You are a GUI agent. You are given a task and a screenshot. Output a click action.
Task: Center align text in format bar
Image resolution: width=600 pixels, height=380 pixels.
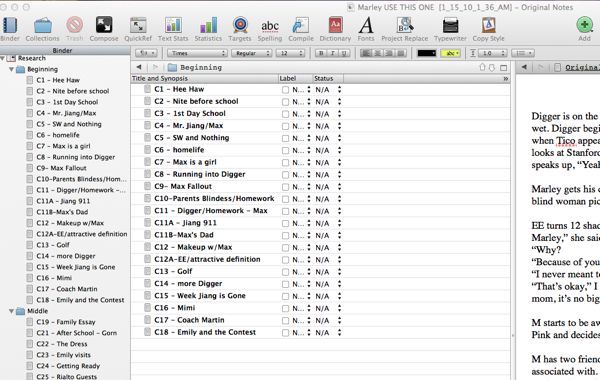pyautogui.click(x=377, y=53)
